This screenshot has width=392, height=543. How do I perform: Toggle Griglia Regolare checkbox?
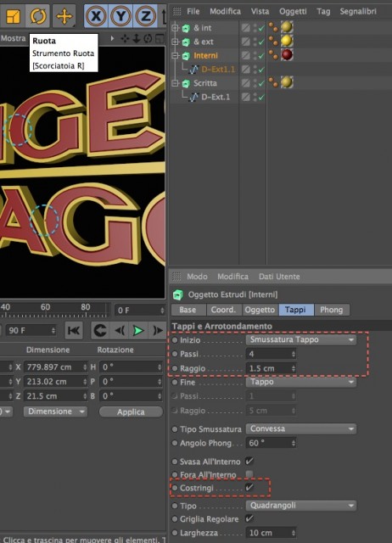[249, 518]
